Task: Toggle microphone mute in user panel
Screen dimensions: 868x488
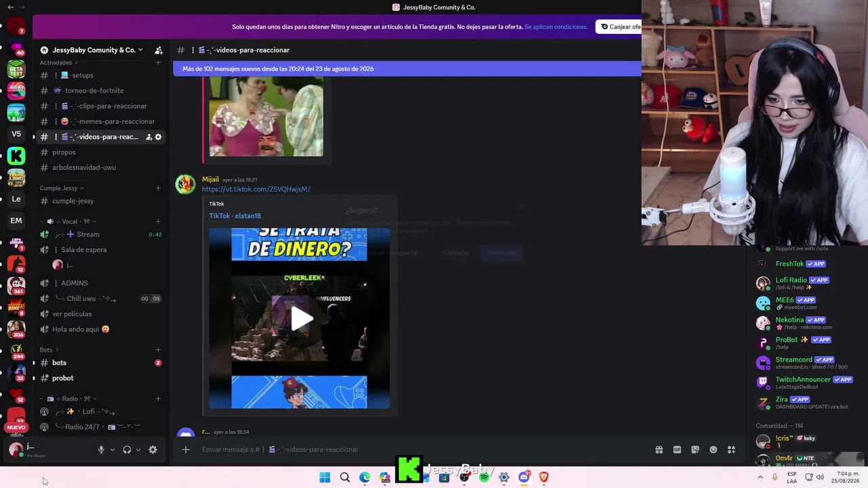Action: coord(101,449)
